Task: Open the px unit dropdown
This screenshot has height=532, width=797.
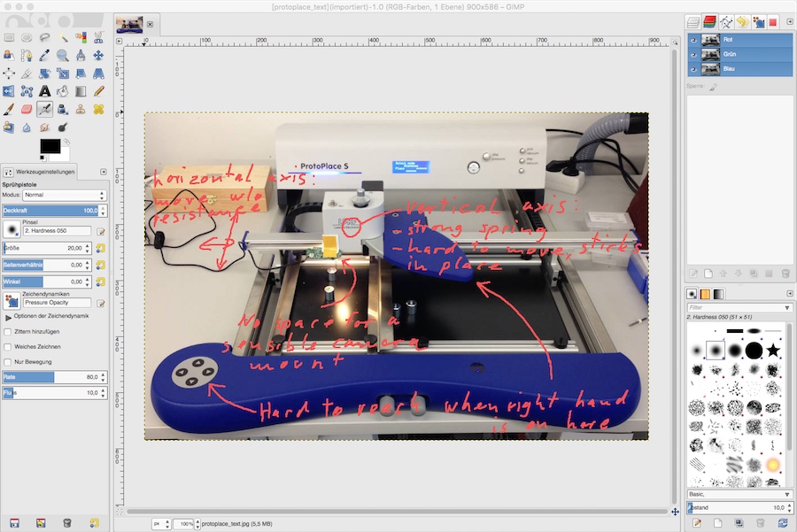Action: pyautogui.click(x=161, y=524)
